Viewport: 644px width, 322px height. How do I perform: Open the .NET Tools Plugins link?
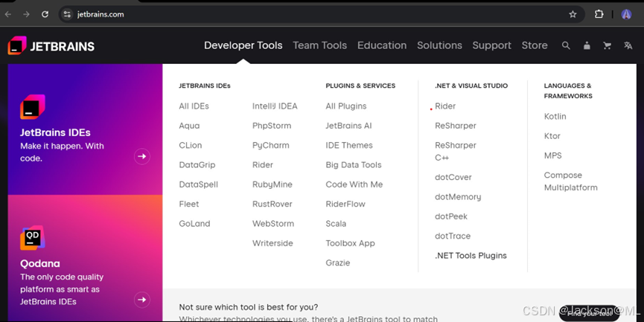coord(471,256)
